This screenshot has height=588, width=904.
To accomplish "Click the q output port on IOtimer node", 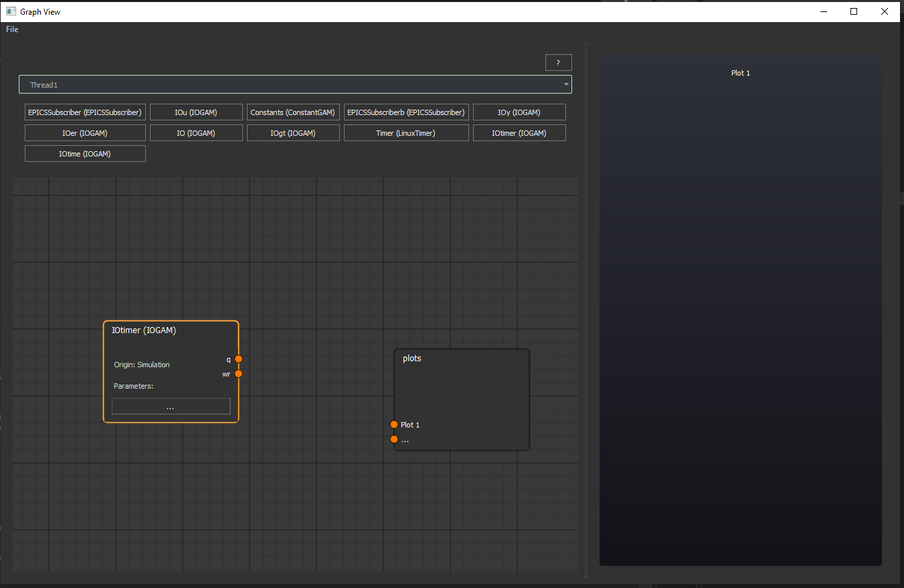I will (x=238, y=359).
